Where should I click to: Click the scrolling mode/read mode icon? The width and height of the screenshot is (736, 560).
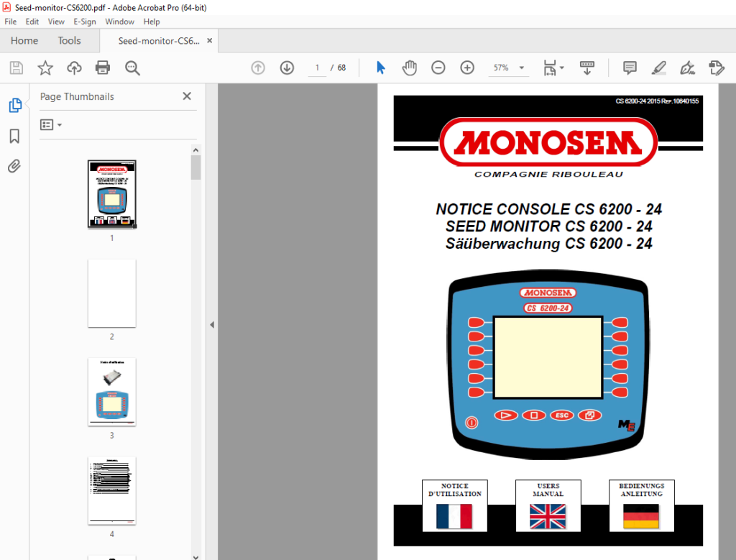(x=587, y=68)
